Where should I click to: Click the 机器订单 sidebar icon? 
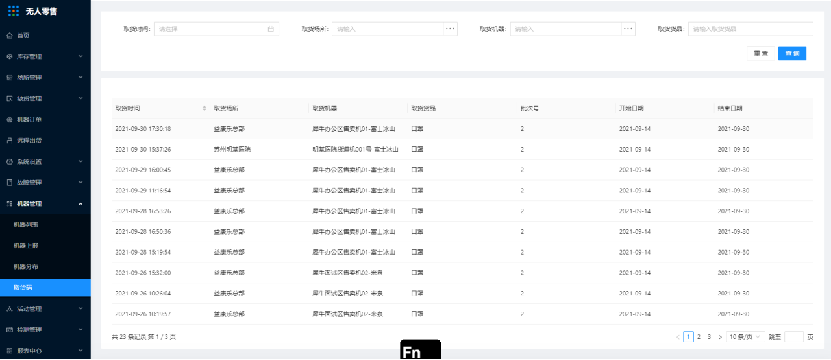(x=9, y=120)
